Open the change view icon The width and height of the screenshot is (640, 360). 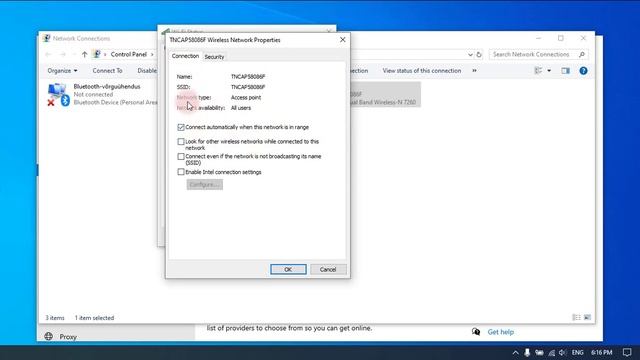(538, 71)
